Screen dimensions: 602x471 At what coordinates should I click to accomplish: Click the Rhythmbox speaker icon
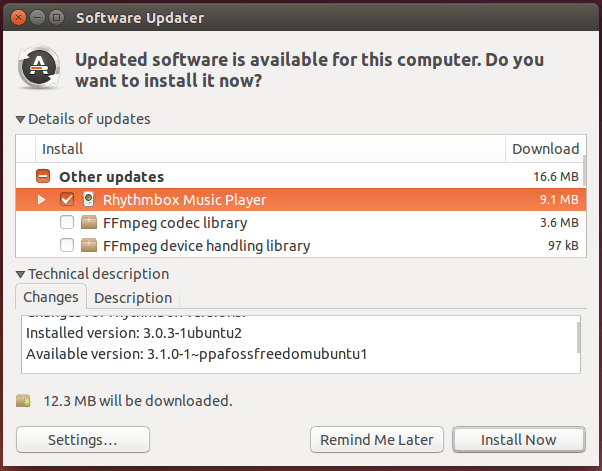pos(88,199)
